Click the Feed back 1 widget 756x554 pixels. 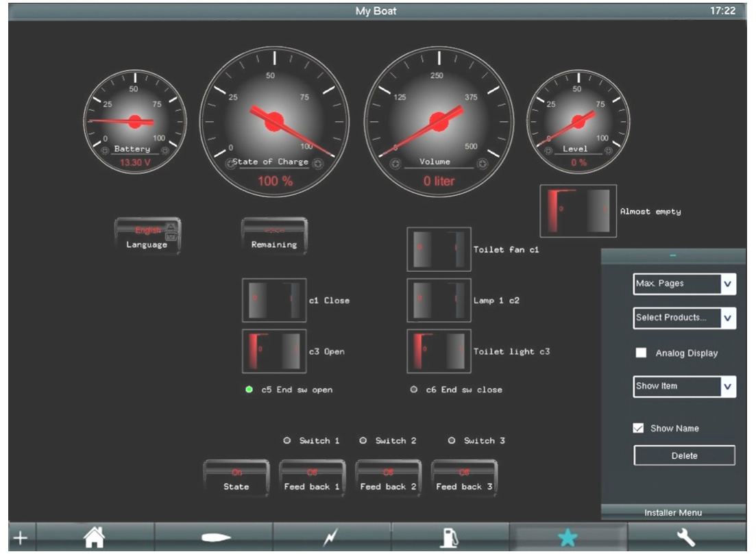(312, 477)
